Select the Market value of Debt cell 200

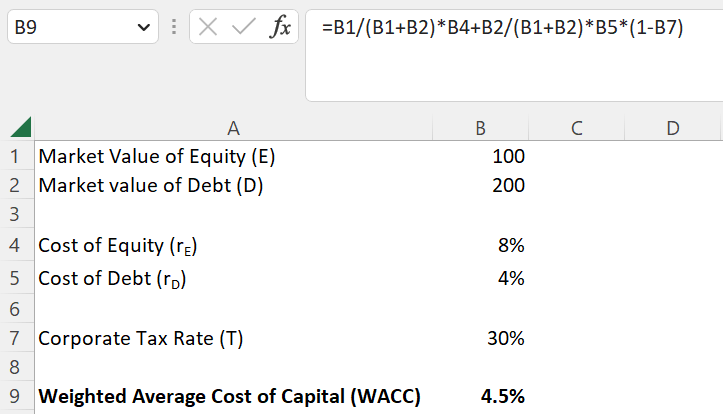480,185
